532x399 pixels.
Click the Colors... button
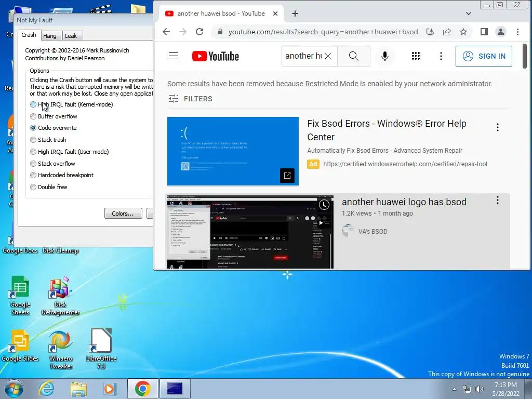[123, 214]
